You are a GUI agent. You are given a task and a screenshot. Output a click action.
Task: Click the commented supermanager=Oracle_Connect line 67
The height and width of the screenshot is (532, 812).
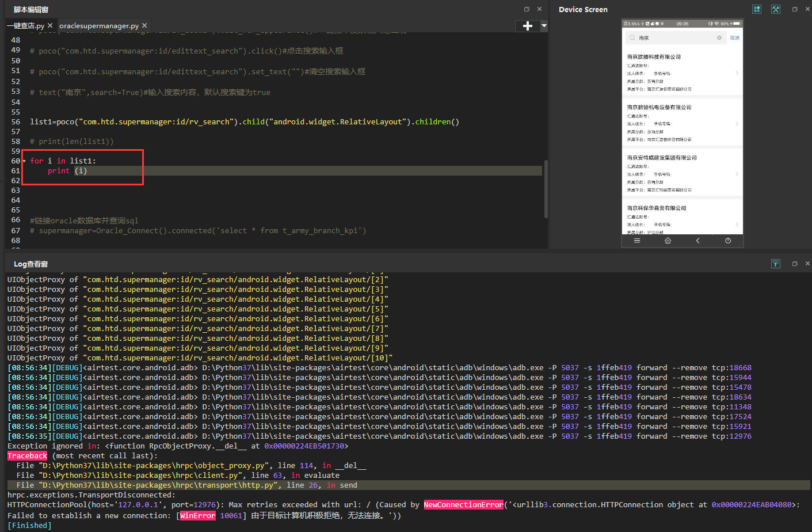198,231
